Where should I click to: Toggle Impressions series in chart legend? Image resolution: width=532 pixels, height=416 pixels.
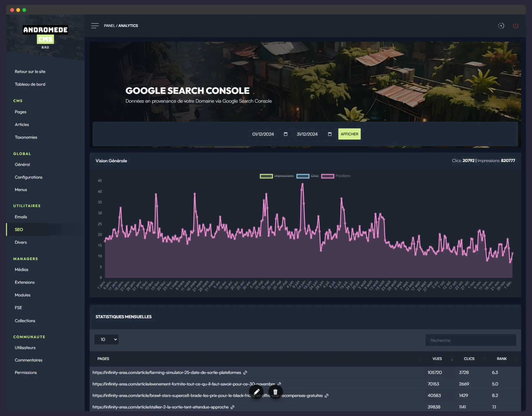[x=277, y=176]
